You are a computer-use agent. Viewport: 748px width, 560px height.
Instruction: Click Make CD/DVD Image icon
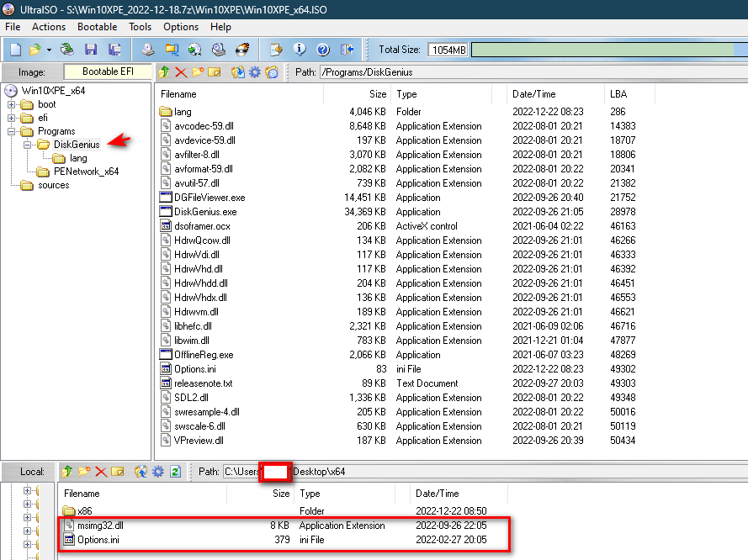tap(148, 49)
